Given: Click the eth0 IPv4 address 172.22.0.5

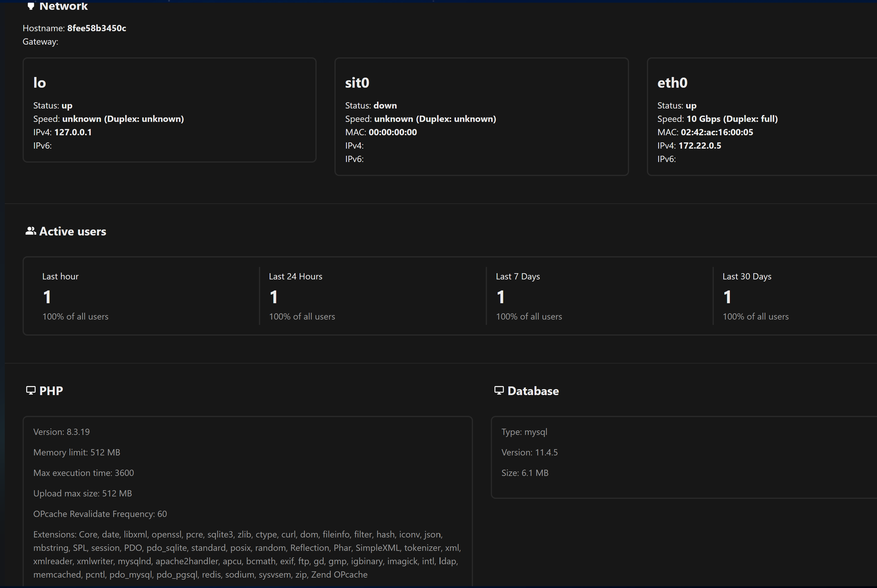Looking at the screenshot, I should [700, 145].
